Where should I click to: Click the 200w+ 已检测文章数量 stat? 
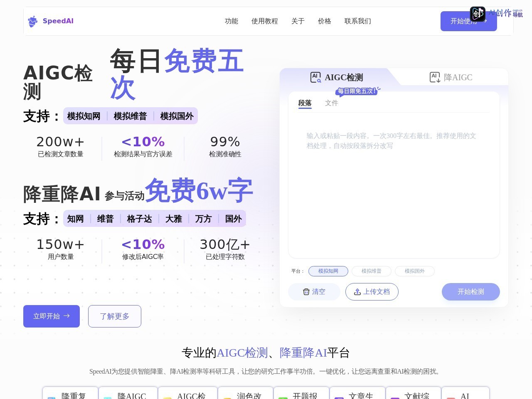coord(61,147)
